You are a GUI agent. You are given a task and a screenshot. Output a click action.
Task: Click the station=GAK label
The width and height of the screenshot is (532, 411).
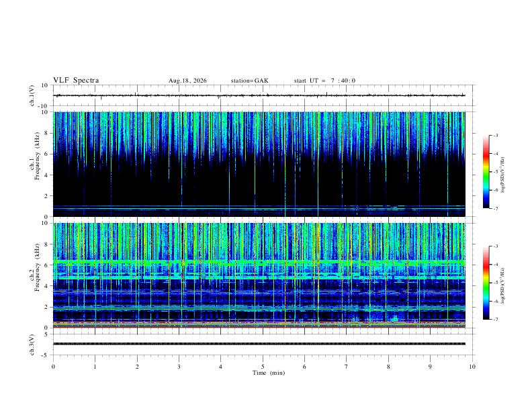point(249,81)
